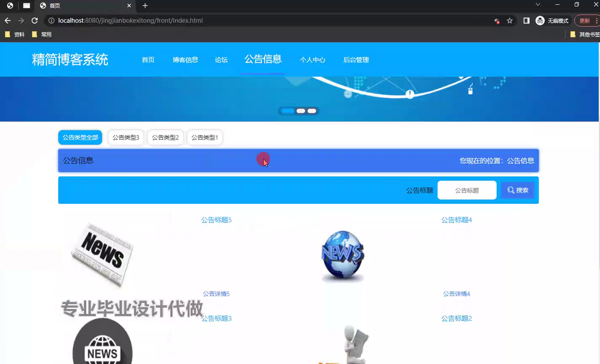Viewport: 600px width, 364px height.
Task: Filter by 公告类型3
Action: (126, 137)
